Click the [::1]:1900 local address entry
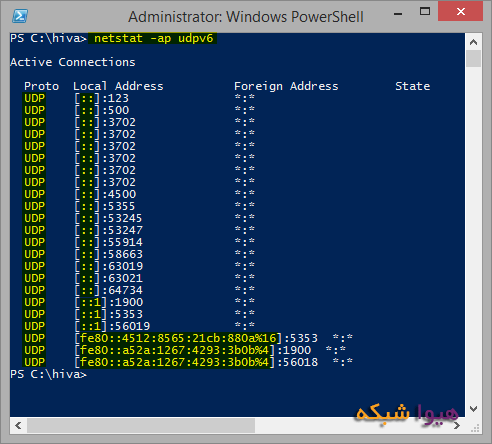492x444 pixels. point(109,302)
